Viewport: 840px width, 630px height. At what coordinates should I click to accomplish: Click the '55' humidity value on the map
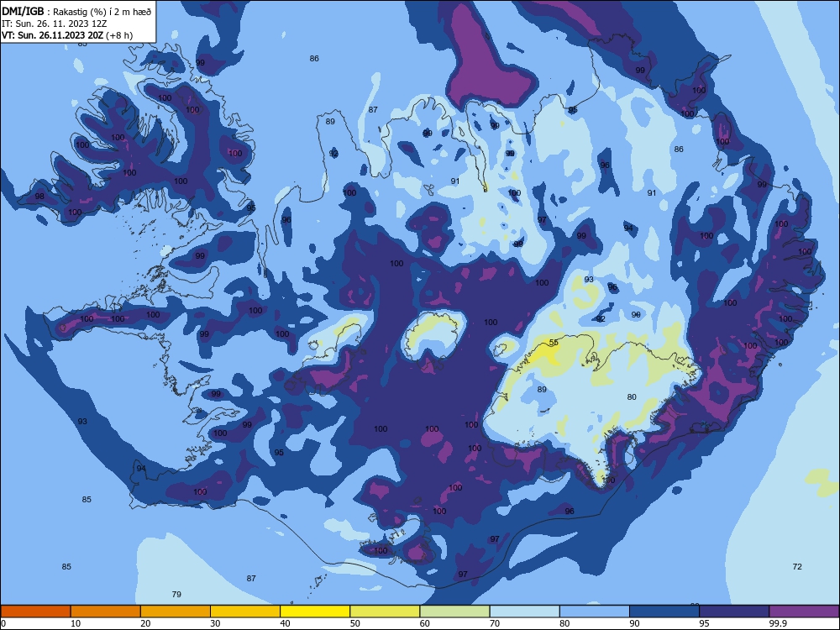click(554, 343)
